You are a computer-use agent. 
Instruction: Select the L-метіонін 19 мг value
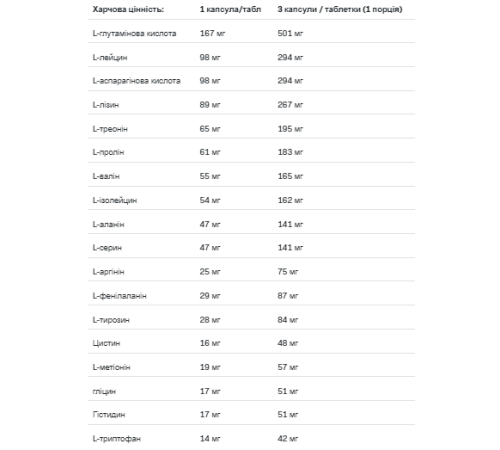(210, 367)
